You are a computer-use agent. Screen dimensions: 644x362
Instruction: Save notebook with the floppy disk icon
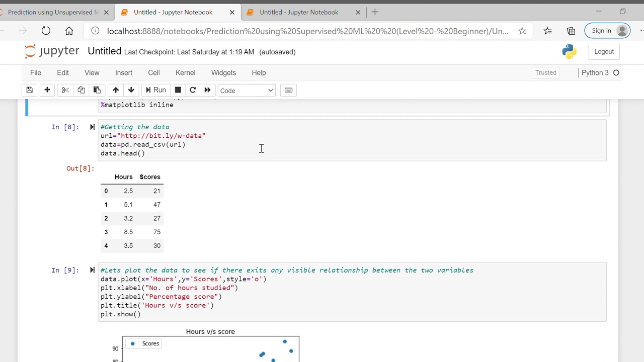30,90
